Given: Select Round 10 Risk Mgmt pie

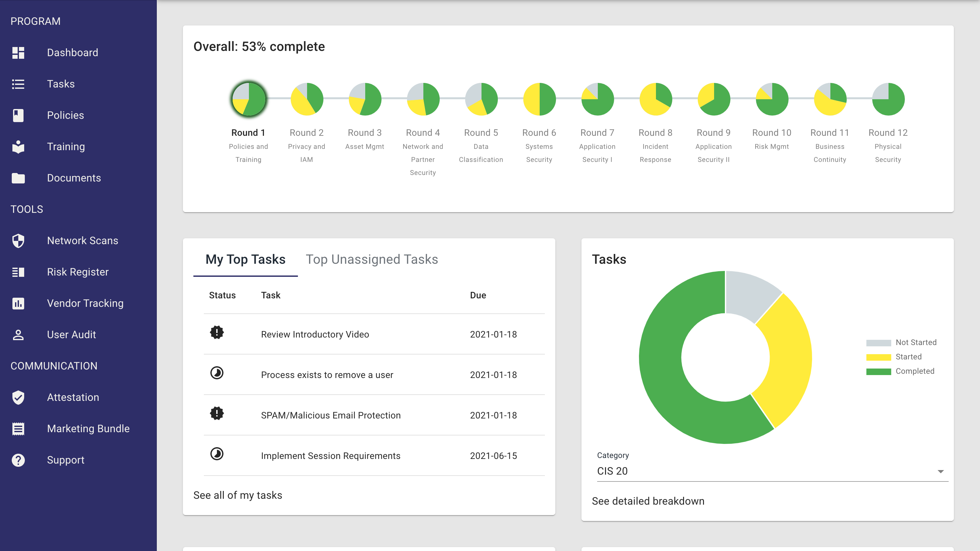Looking at the screenshot, I should (772, 99).
